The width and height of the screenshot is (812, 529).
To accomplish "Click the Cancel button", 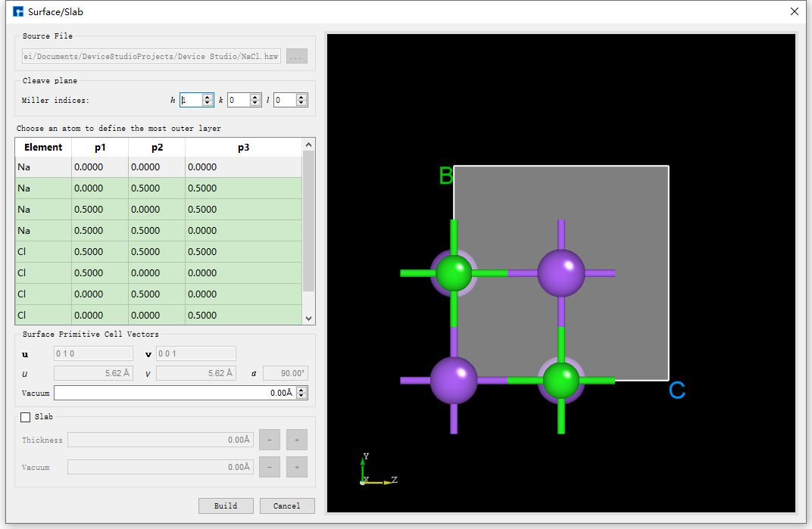I will pos(287,506).
